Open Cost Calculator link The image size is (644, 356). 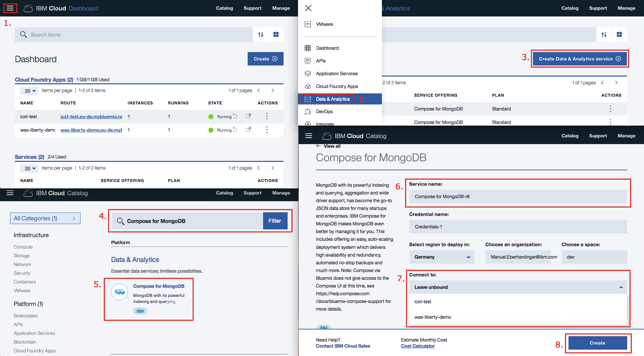pyautogui.click(x=418, y=346)
